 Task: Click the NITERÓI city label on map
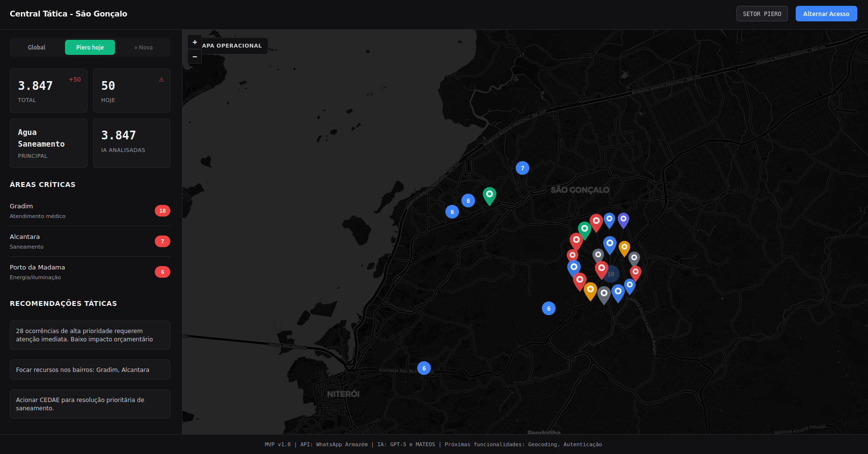(343, 394)
